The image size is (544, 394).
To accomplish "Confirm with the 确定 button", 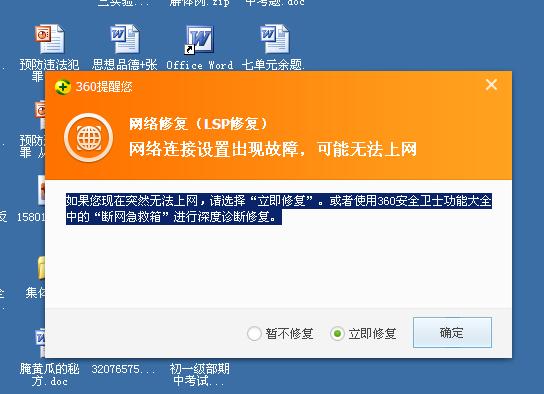I will [452, 333].
